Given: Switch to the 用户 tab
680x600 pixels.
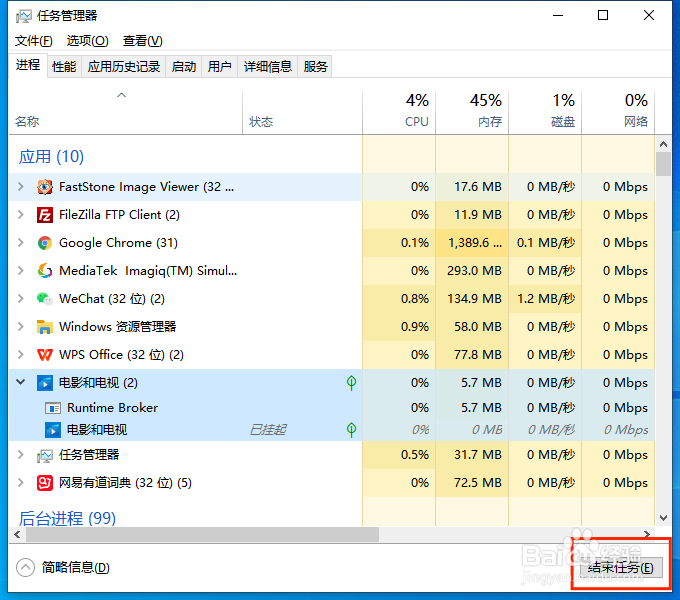Looking at the screenshot, I should point(219,66).
